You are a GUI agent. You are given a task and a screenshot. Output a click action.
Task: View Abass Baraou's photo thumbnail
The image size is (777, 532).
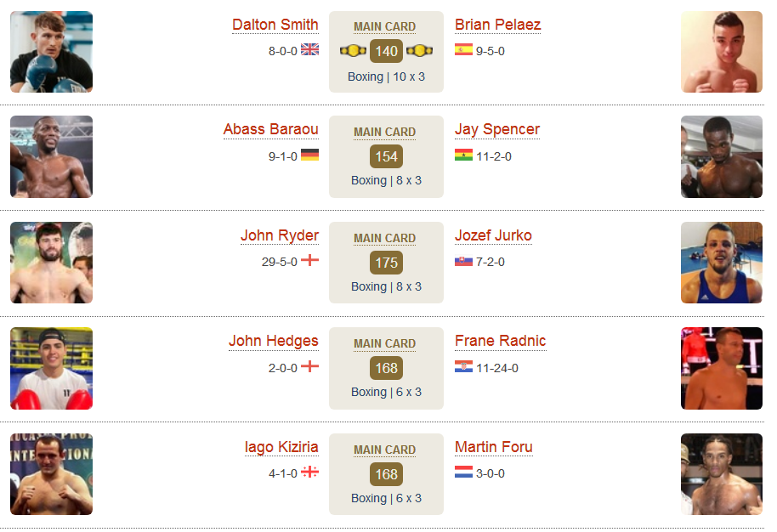coord(52,156)
